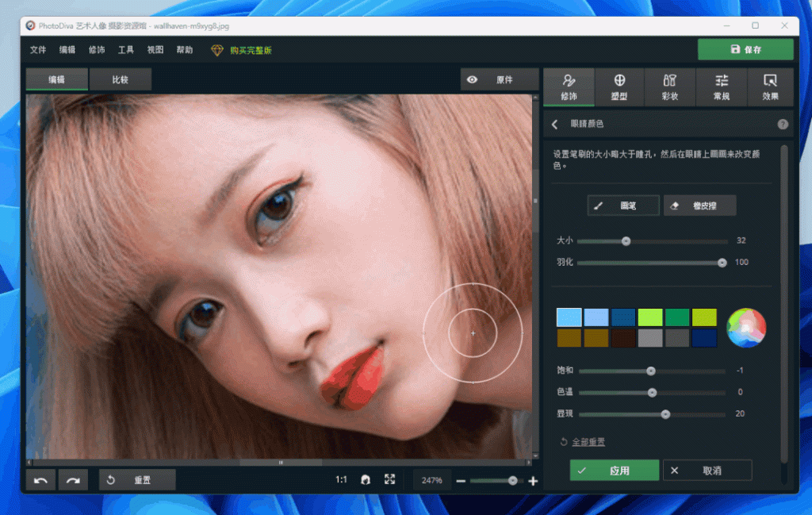Go back from 眼睛颜色 with the left chevron
Screen dimensions: 812x515
coord(553,124)
